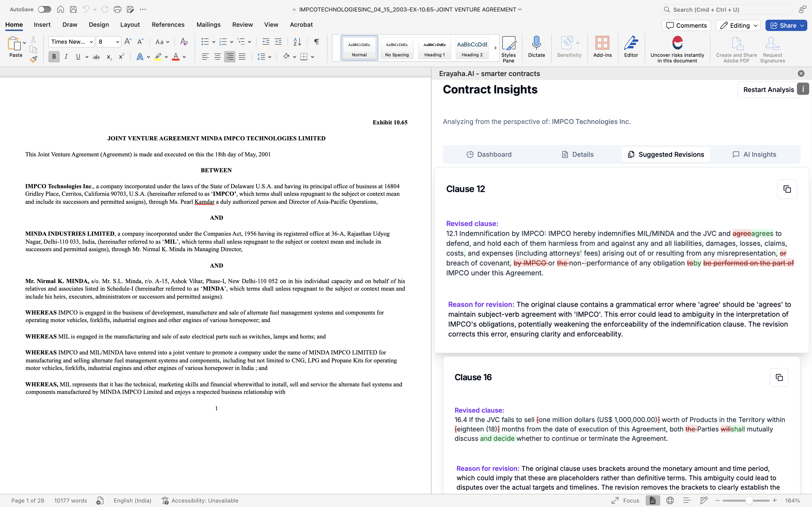812x507 pixels.
Task: Click the Restart Analysis button
Action: pyautogui.click(x=768, y=89)
